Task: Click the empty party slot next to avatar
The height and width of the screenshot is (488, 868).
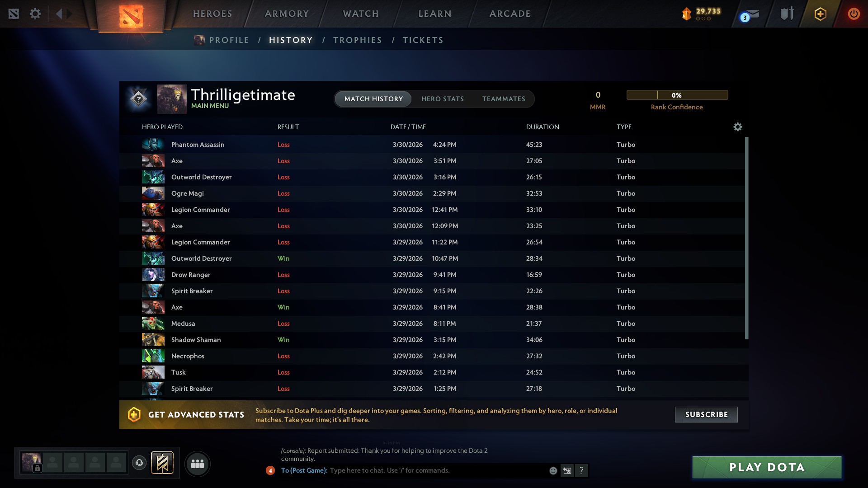Action: (x=52, y=463)
